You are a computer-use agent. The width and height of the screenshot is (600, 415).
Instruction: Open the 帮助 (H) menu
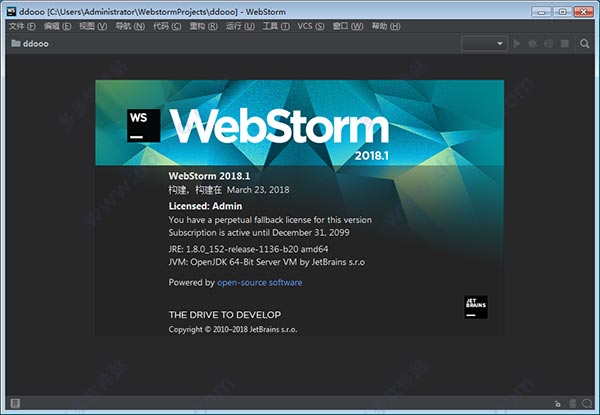[386, 26]
